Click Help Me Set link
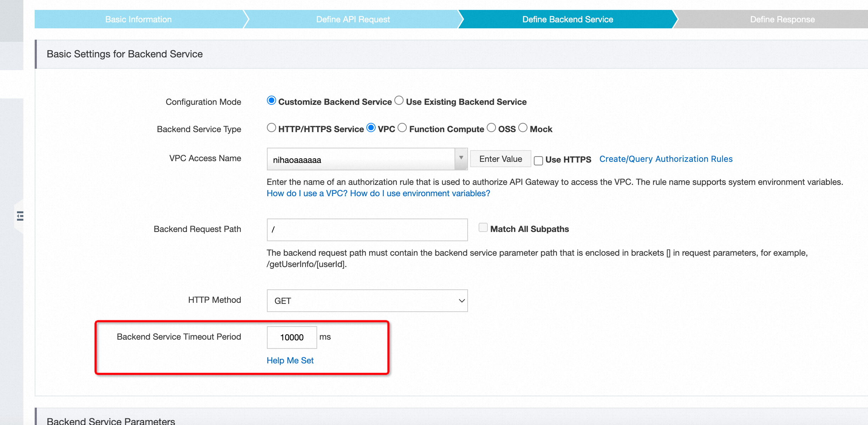The image size is (868, 425). [290, 360]
